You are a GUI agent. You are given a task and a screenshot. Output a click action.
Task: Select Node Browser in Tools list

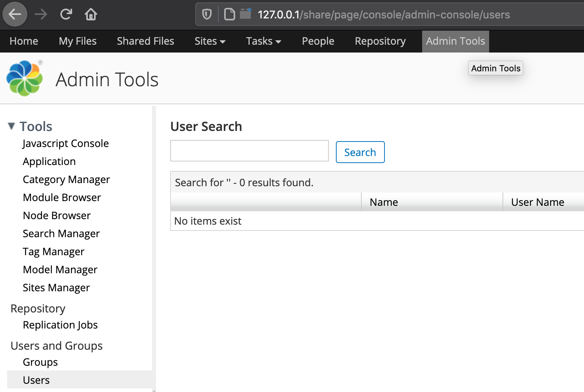[57, 216]
